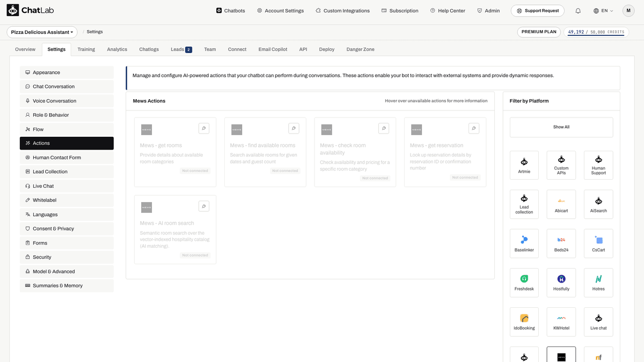
Task: Filter by Human Support platform
Action: coord(598,165)
